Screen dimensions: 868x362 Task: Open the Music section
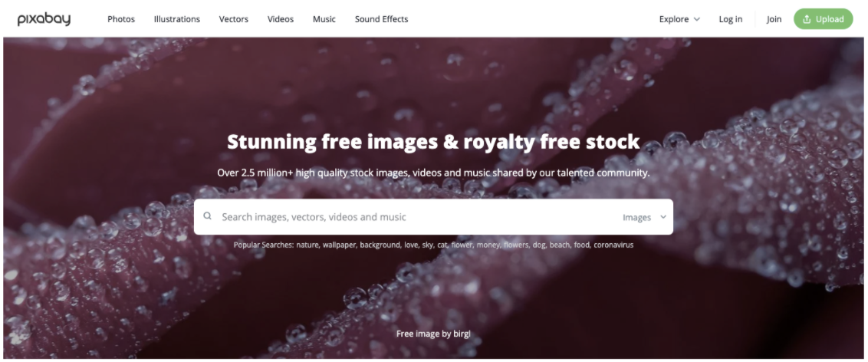tap(324, 19)
